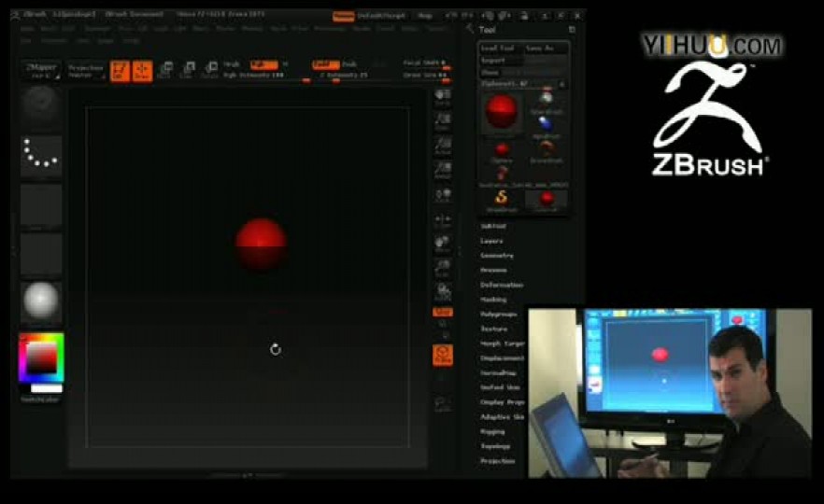The height and width of the screenshot is (504, 824).
Task: Expand the Masking subpalette
Action: [x=493, y=300]
